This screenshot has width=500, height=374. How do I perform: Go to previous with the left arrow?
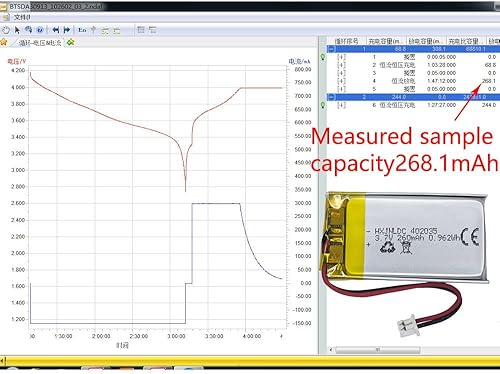[x=56, y=30]
